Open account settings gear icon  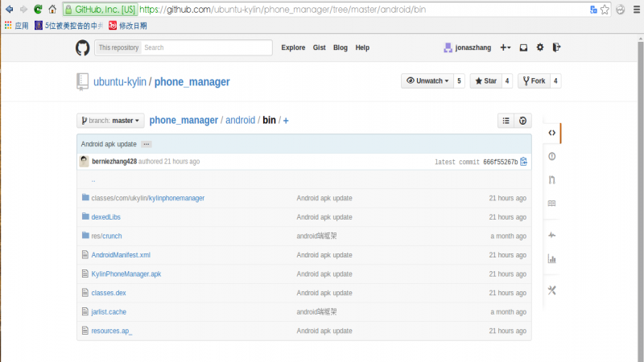point(540,47)
